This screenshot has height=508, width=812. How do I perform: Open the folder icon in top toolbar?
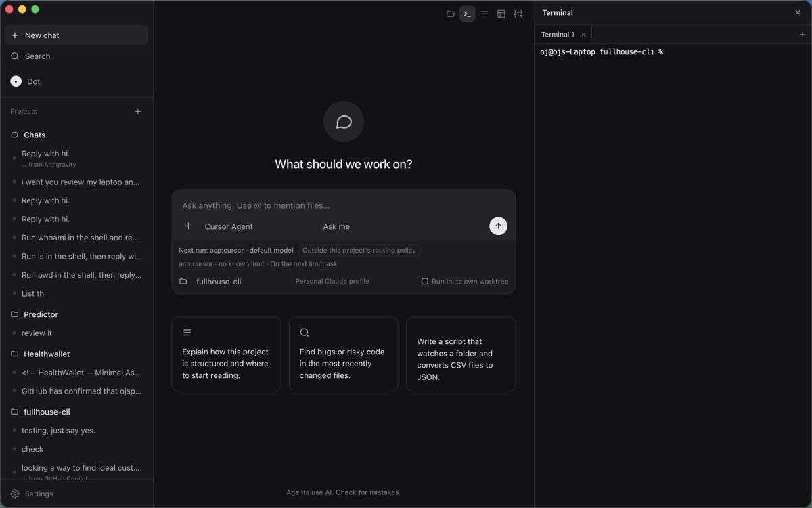pos(450,14)
